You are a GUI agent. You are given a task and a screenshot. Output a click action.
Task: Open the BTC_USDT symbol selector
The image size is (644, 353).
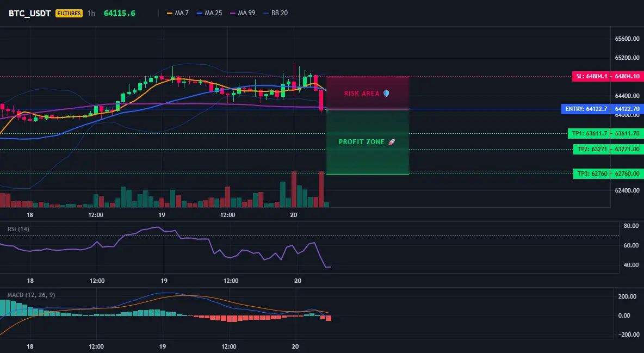[x=29, y=13]
